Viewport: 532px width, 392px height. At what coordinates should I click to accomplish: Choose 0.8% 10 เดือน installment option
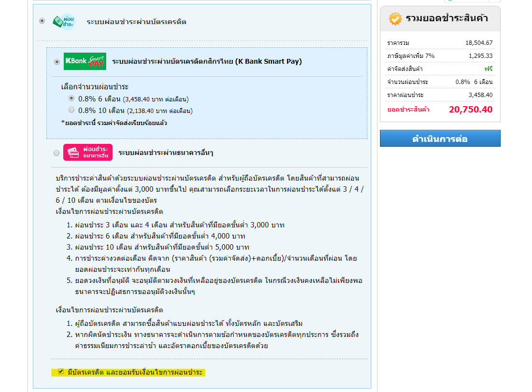point(71,110)
